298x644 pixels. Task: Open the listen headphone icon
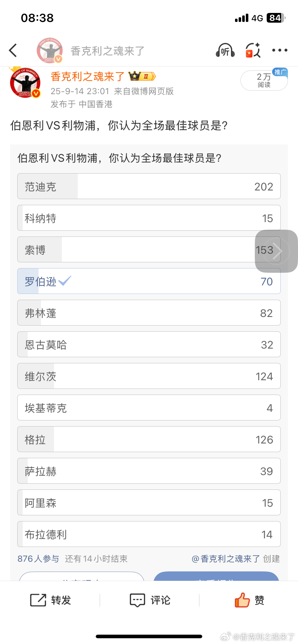pyautogui.click(x=225, y=50)
